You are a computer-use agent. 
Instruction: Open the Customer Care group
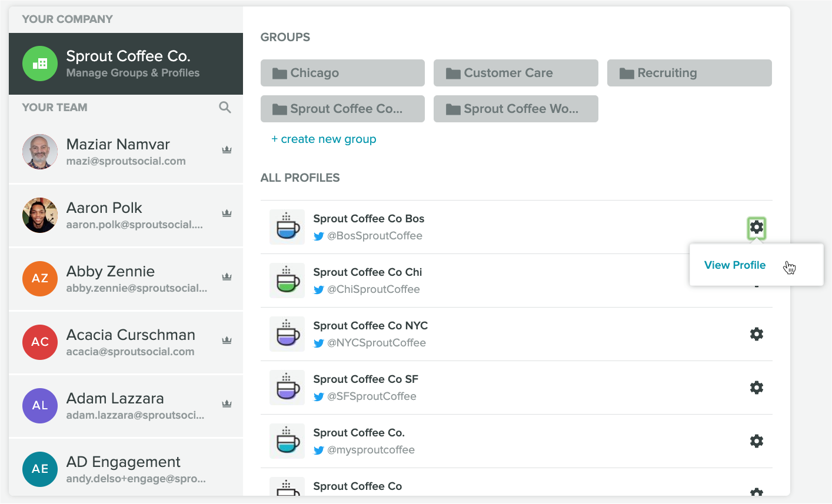pyautogui.click(x=516, y=73)
